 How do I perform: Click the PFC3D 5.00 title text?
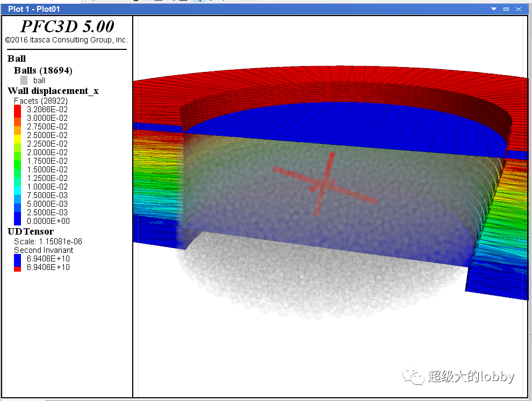click(67, 26)
